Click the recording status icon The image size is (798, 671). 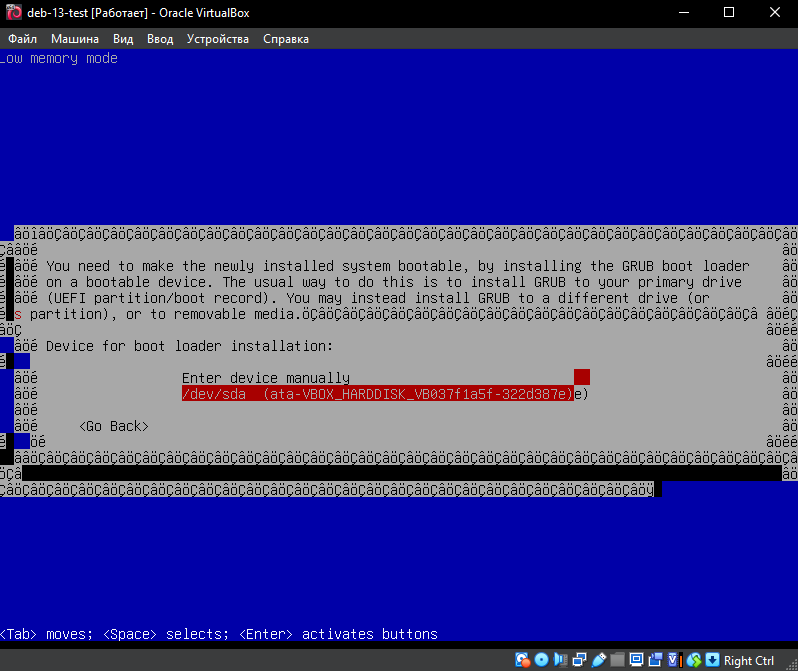655,660
